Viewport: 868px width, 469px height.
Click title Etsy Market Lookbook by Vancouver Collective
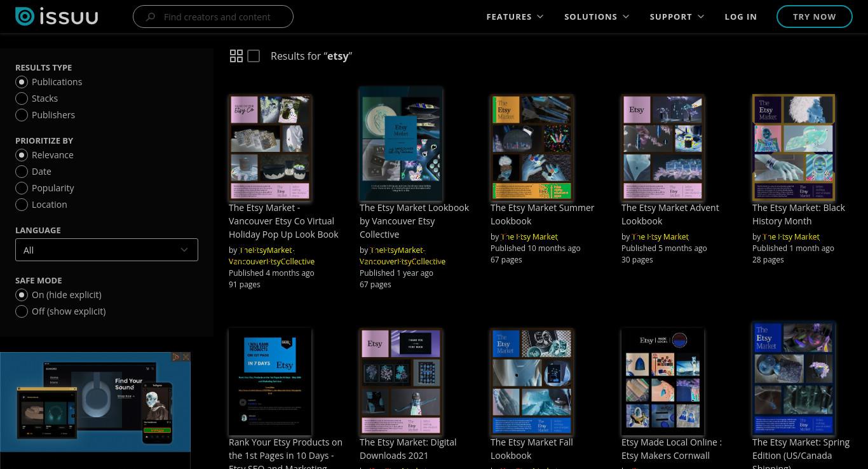[414, 221]
